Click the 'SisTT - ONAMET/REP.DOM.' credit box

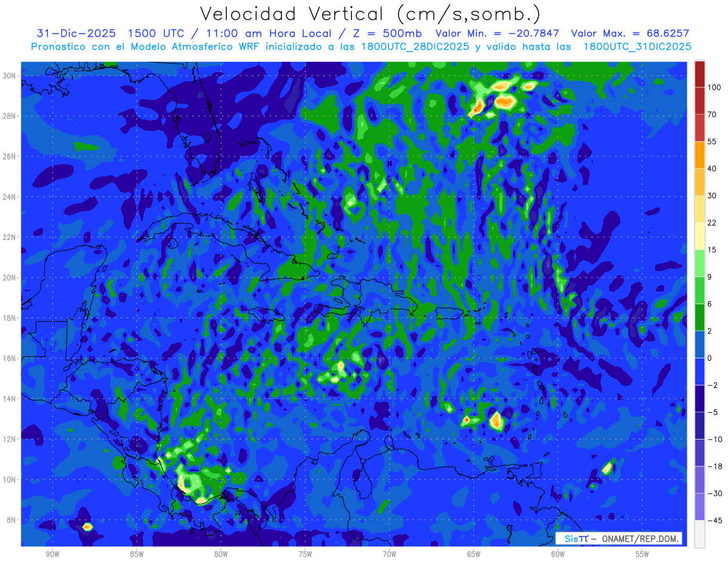pyautogui.click(x=619, y=539)
